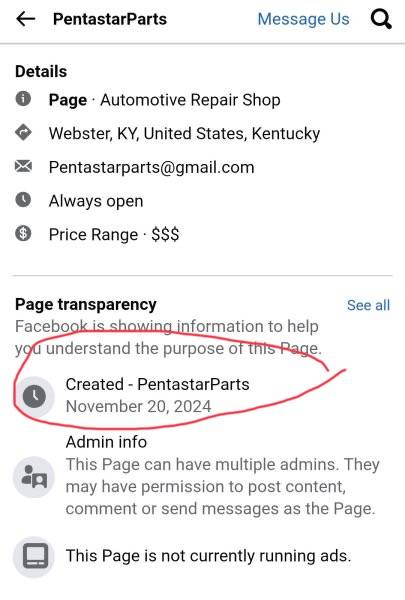The image size is (405, 600).
Task: Click the Message Us link
Action: click(303, 19)
